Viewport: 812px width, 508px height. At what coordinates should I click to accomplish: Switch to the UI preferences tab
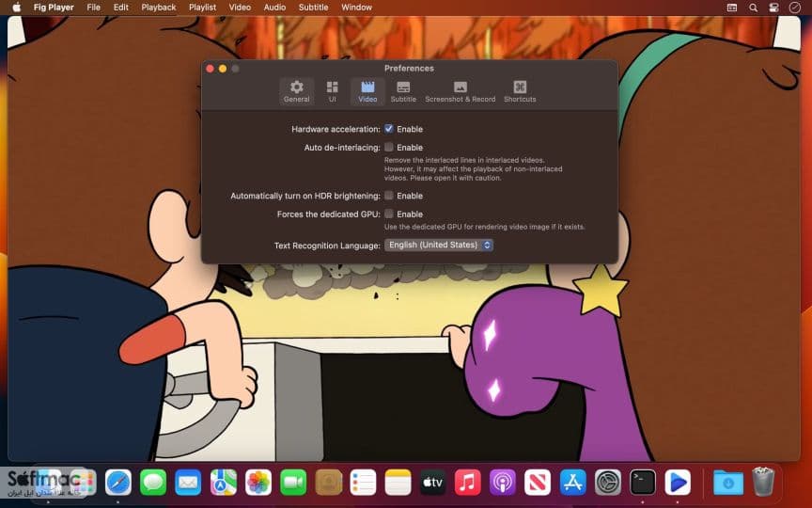pyautogui.click(x=332, y=91)
